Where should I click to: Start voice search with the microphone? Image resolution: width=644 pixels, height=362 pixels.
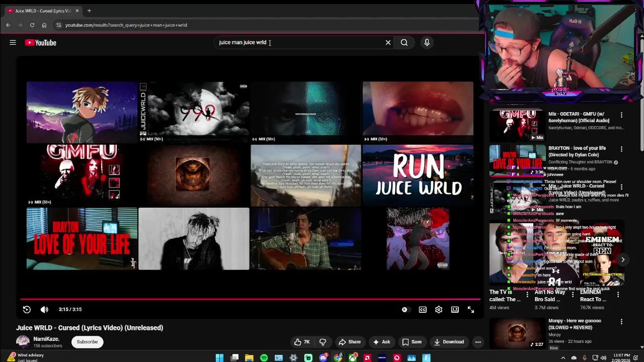pos(427,43)
